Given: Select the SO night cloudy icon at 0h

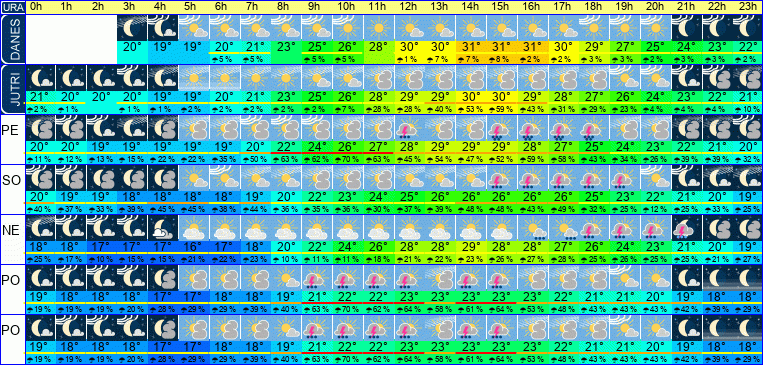Looking at the screenshot, I should point(40,178).
